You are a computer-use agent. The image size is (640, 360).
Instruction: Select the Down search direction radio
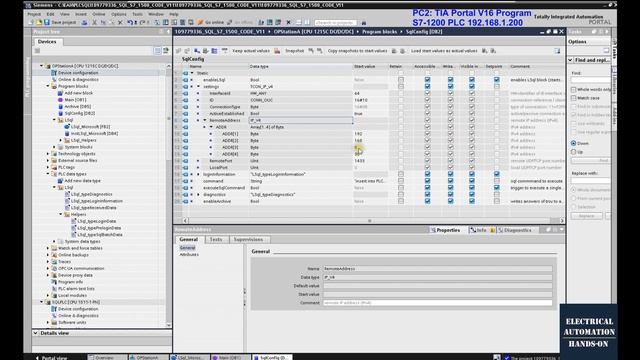[573, 143]
